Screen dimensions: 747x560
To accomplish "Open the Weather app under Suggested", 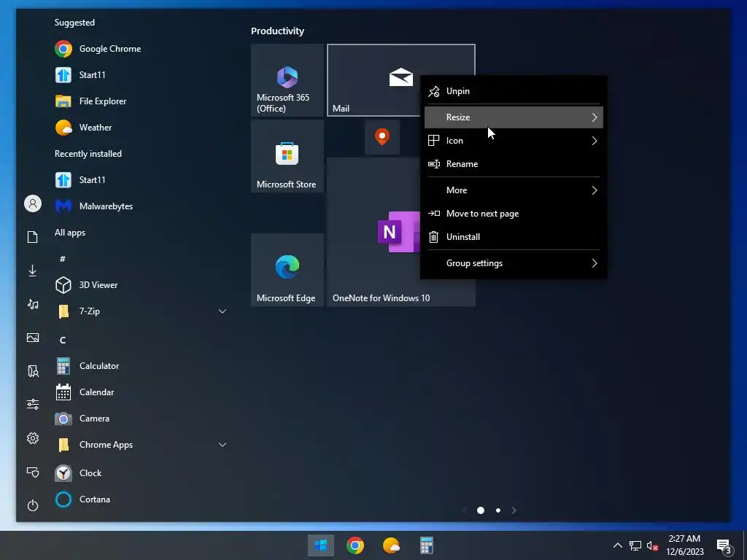I will (83, 127).
